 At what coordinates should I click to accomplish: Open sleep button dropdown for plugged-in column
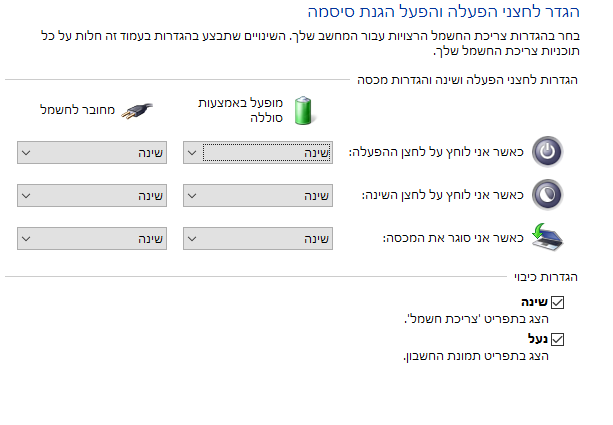click(92, 195)
